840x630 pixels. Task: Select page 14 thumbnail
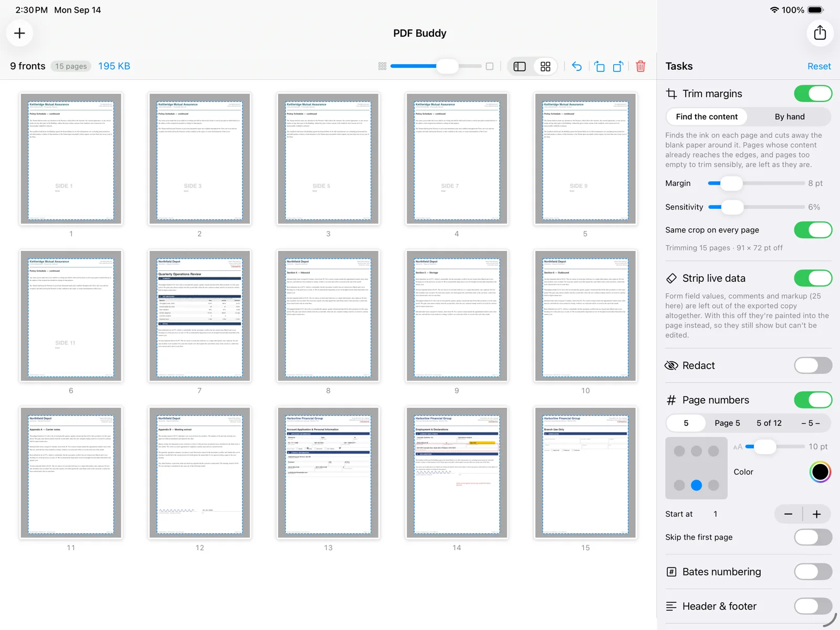457,472
